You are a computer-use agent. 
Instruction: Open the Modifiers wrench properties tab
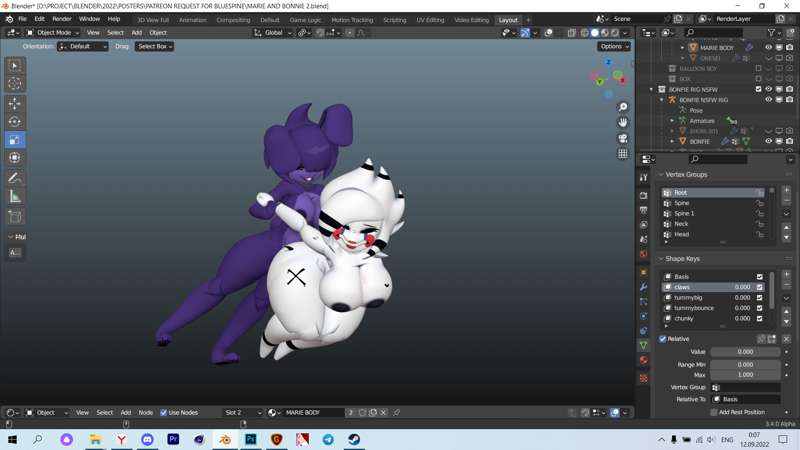coord(643,287)
